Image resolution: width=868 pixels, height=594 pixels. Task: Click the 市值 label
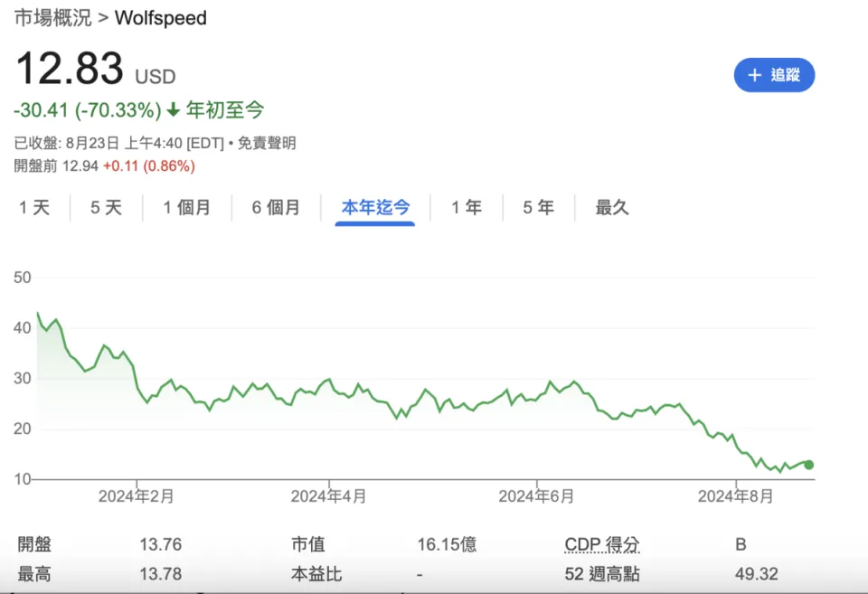pyautogui.click(x=308, y=545)
